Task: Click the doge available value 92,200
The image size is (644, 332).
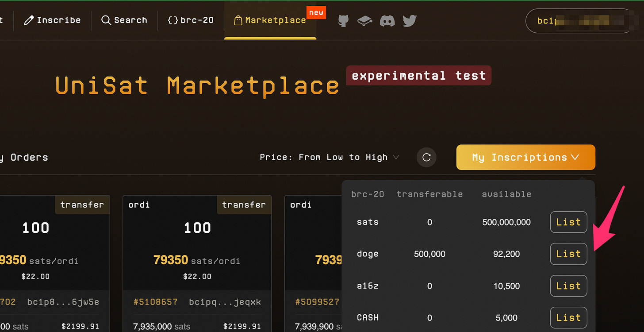Action: coord(506,254)
